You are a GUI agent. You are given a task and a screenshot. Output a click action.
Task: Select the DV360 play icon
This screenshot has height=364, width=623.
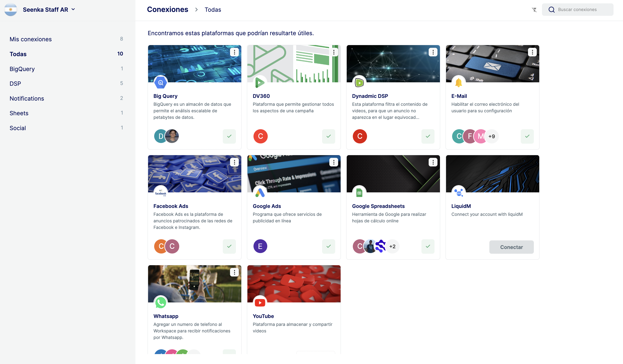(x=260, y=82)
